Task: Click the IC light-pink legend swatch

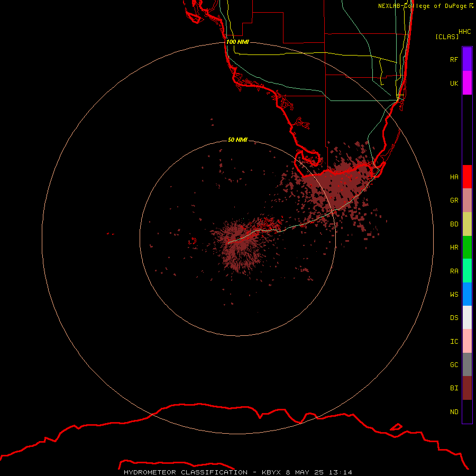Action: (467, 341)
